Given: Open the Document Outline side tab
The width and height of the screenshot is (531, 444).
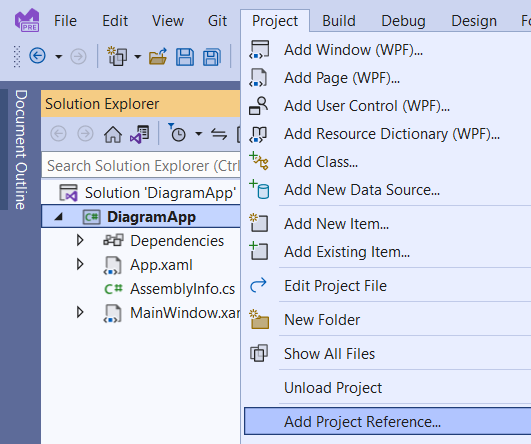Looking at the screenshot, I should 21,150.
